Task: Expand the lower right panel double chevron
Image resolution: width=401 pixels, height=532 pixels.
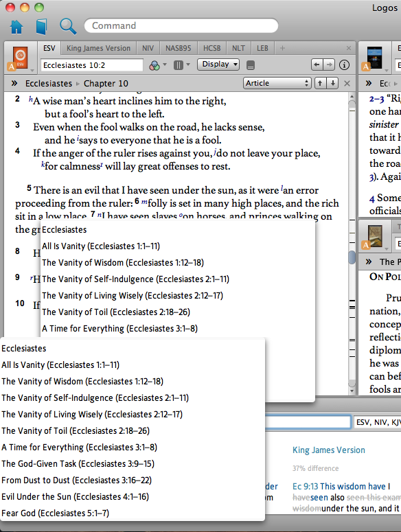Action: coord(369,262)
